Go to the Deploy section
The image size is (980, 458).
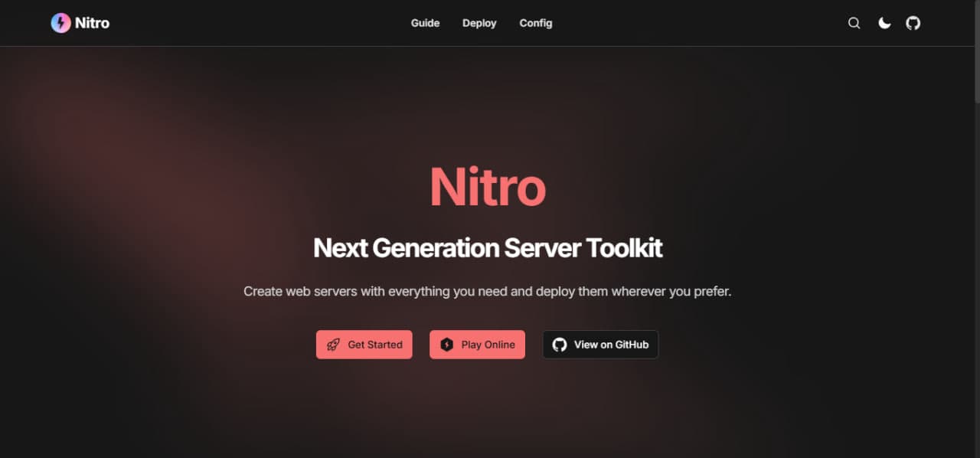479,23
